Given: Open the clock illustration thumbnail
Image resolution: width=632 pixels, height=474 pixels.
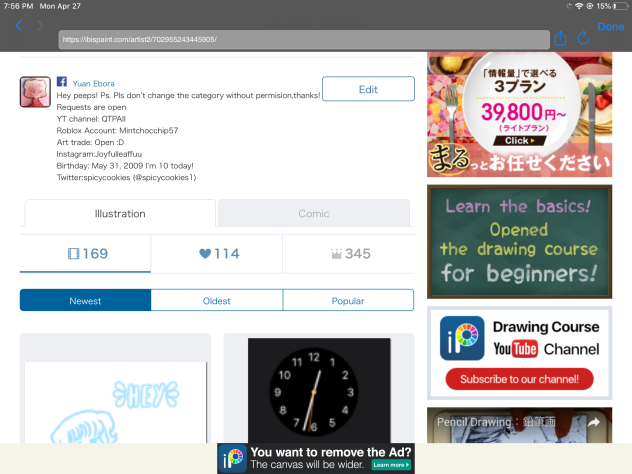Looking at the screenshot, I should coord(318,391).
